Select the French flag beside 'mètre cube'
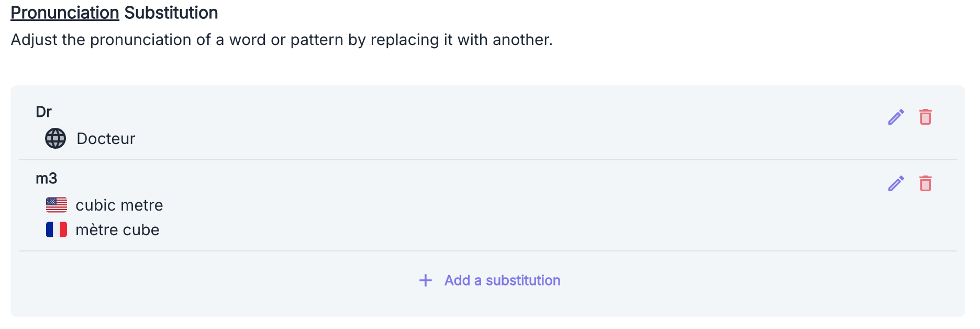This screenshot has width=980, height=329. (57, 229)
